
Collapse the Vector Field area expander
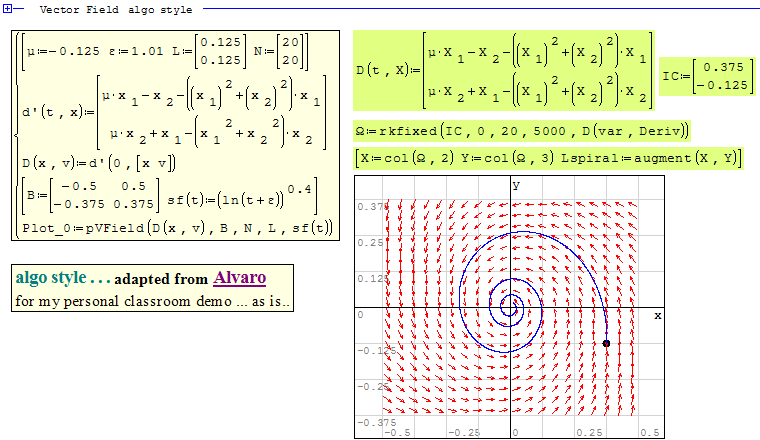pyautogui.click(x=7, y=8)
